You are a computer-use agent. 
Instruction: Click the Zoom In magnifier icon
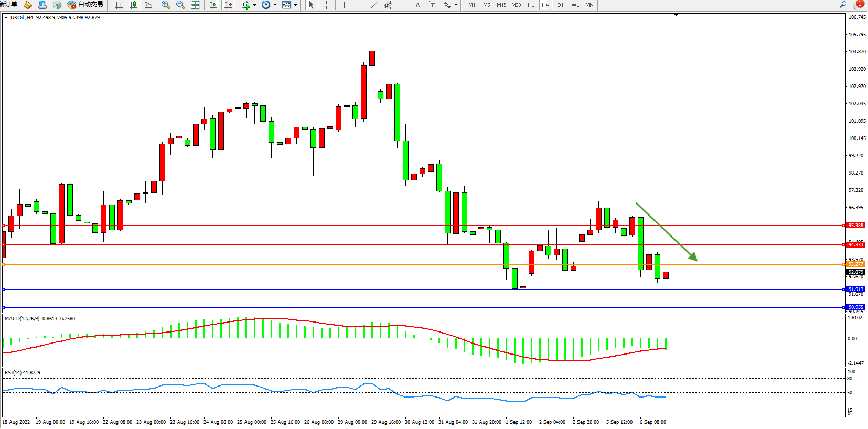click(166, 5)
